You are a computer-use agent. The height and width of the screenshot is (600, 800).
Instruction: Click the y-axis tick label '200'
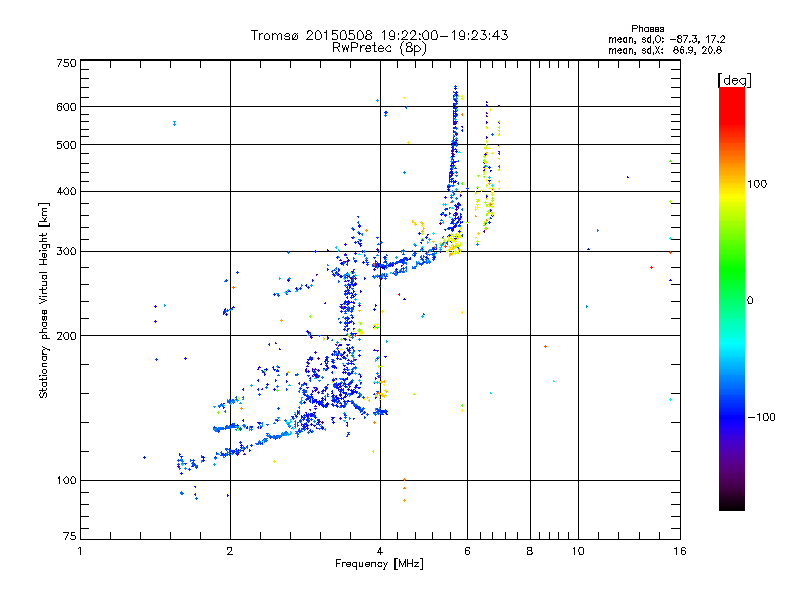[x=67, y=336]
